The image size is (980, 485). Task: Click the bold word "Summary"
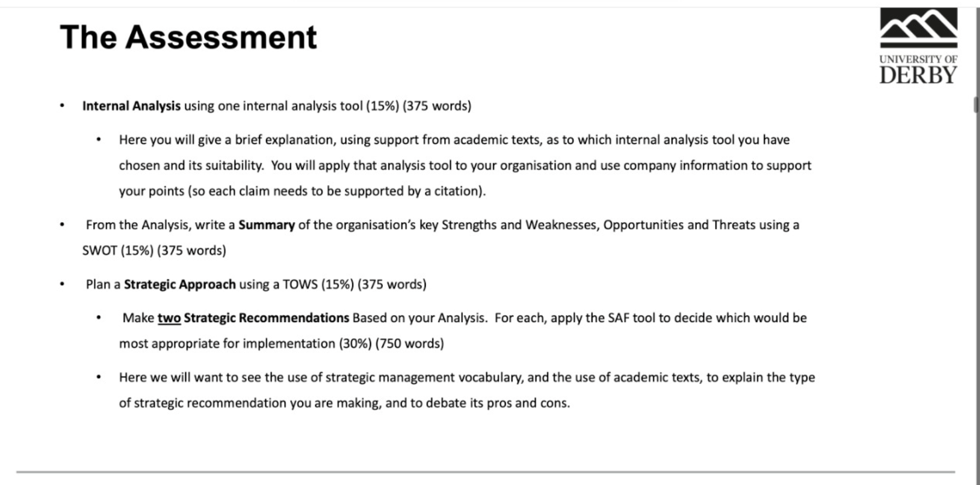pyautogui.click(x=267, y=225)
